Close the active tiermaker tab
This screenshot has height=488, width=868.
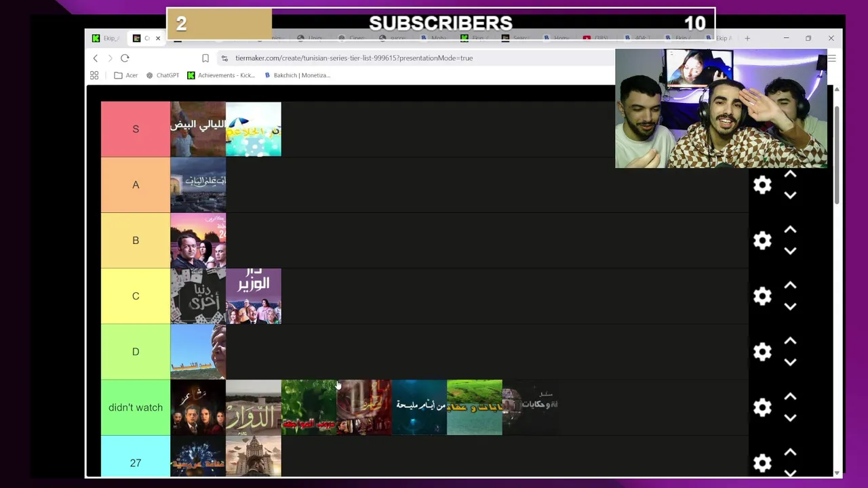[158, 38]
